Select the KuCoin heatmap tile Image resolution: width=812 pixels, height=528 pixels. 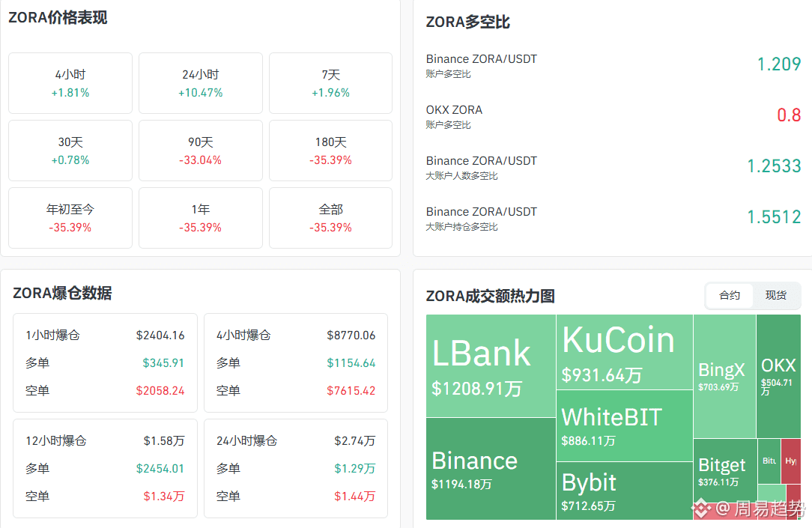coord(625,352)
